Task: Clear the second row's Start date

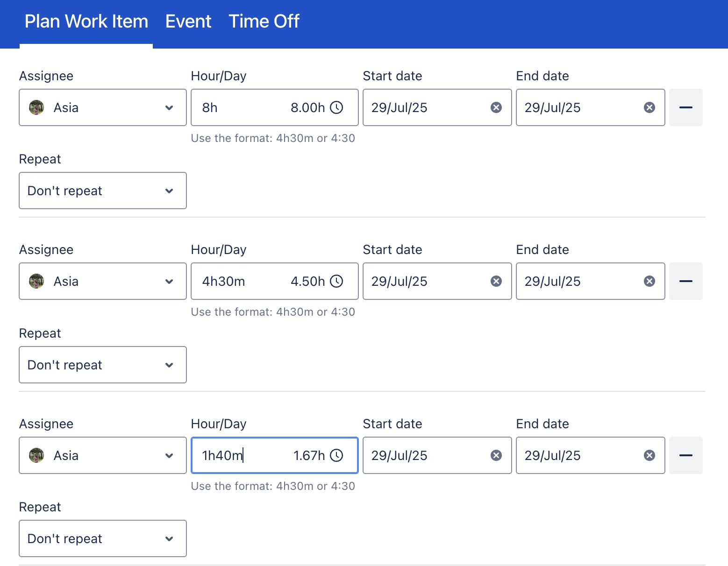Action: pyautogui.click(x=496, y=281)
